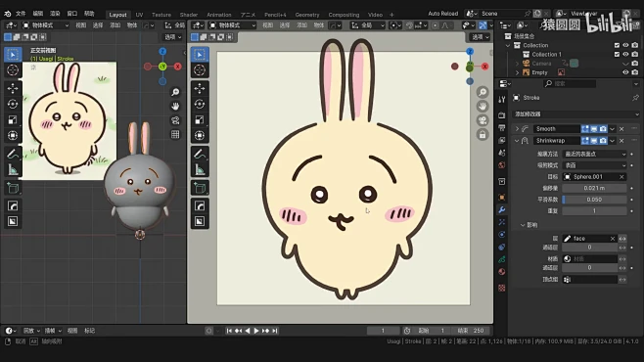This screenshot has height=362, width=644.
Task: Expand the Smooth modifier panel
Action: (517, 129)
